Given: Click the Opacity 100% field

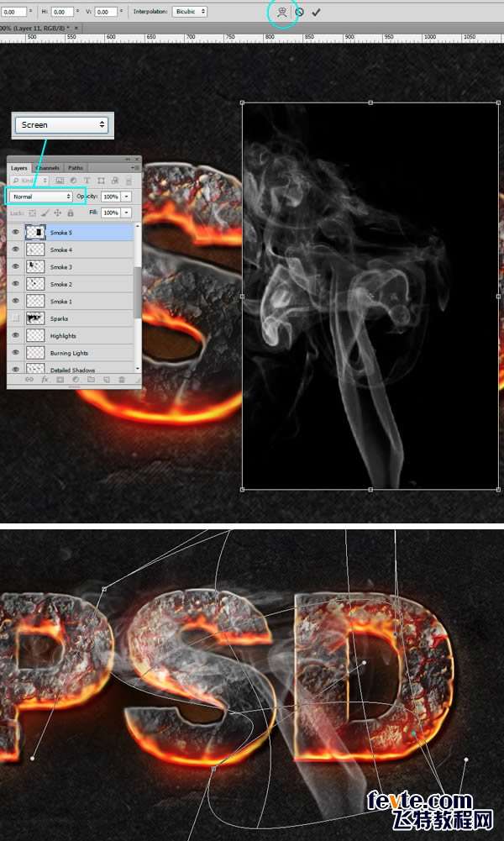Looking at the screenshot, I should point(110,197).
